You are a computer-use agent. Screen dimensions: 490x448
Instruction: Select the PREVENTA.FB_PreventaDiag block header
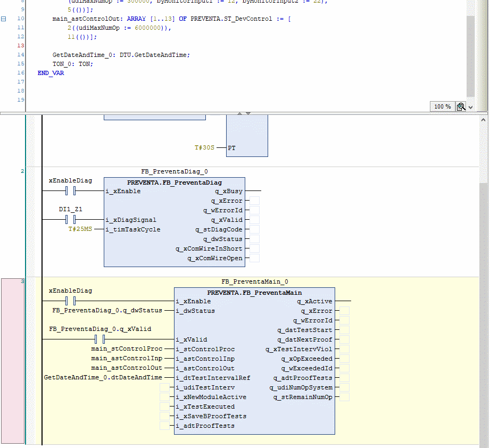[175, 182]
